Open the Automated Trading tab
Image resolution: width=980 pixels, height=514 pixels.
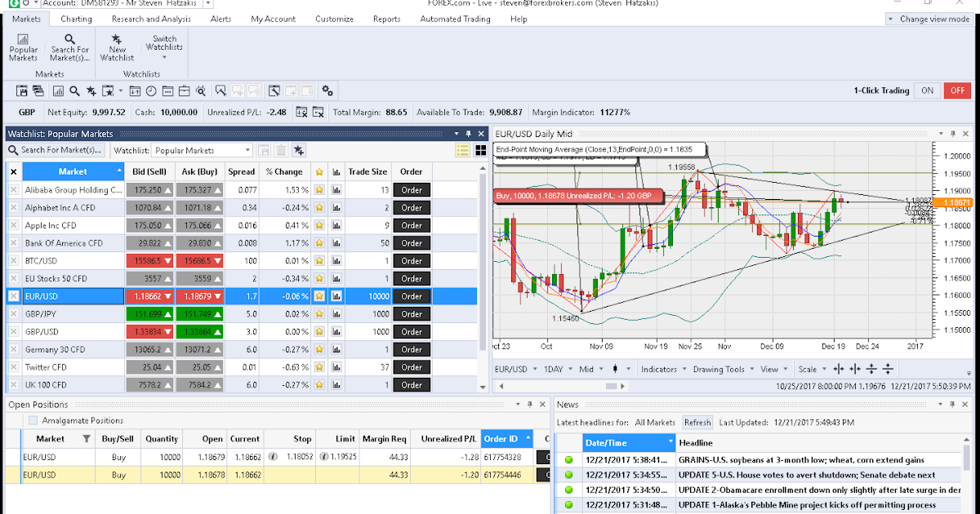(455, 19)
